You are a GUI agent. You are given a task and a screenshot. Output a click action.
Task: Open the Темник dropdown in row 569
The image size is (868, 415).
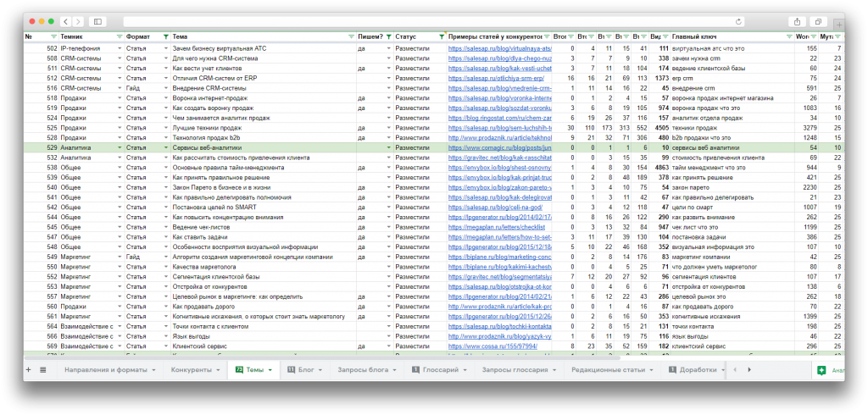[x=120, y=346]
